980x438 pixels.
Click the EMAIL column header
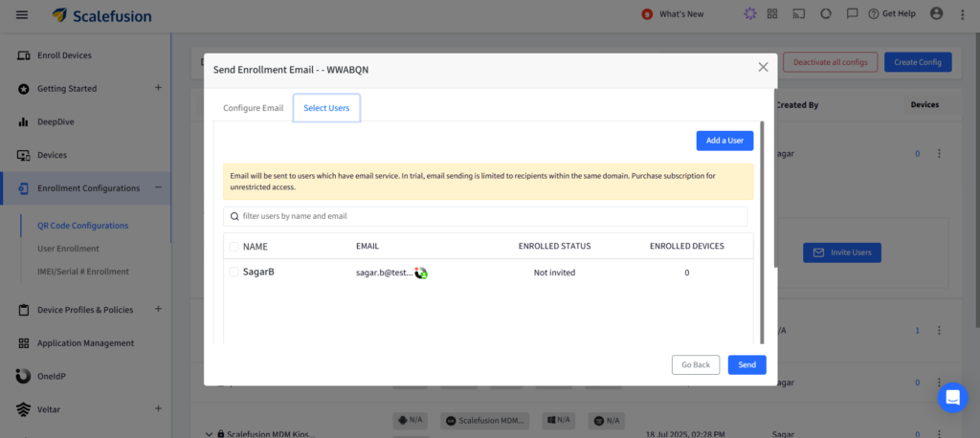pos(367,246)
